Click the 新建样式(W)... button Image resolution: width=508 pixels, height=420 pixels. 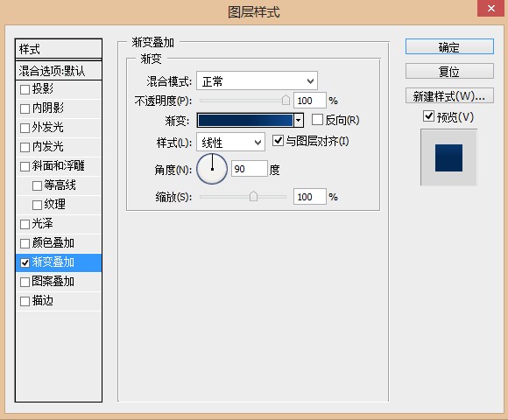point(449,95)
